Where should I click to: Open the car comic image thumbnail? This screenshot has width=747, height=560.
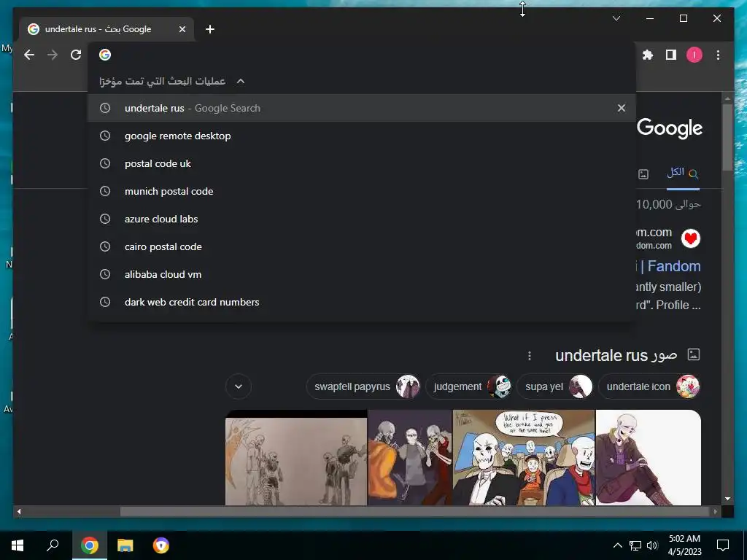(524, 458)
